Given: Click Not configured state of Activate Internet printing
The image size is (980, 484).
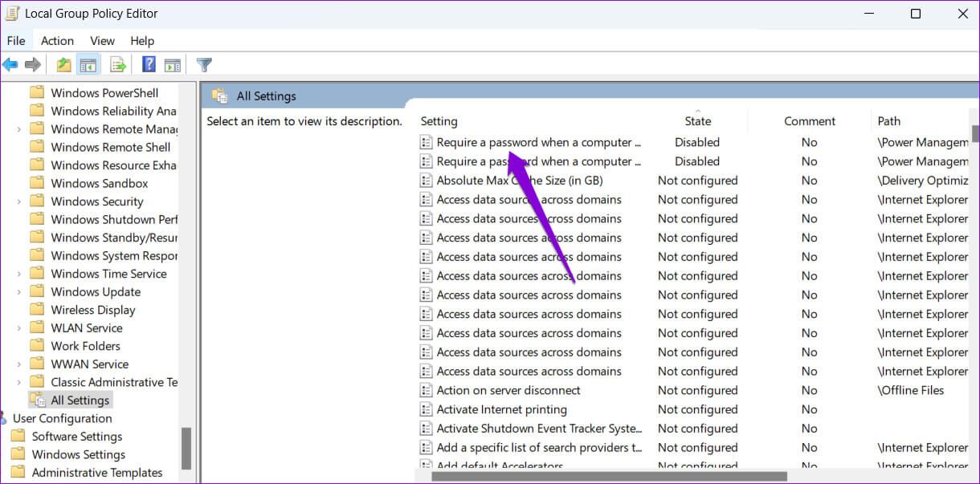Looking at the screenshot, I should [697, 409].
